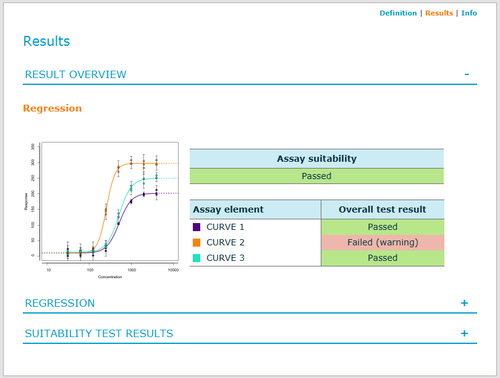Viewport: 500px width, 378px height.
Task: Click the REGRESSION section heading
Action: coord(60,303)
